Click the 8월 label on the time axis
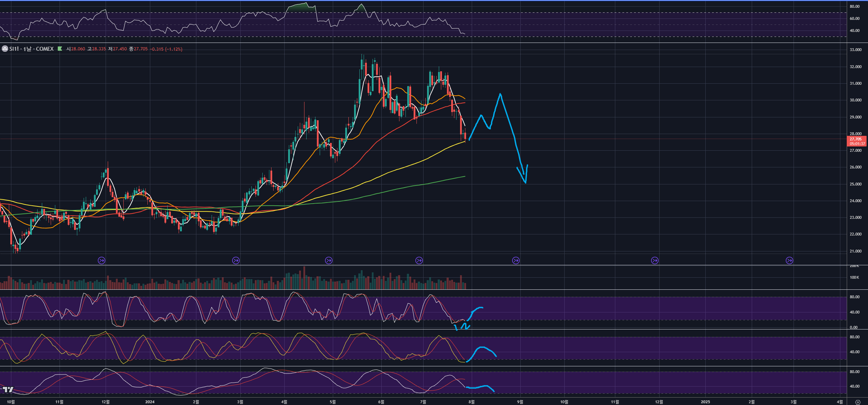The height and width of the screenshot is (405, 868). (x=471, y=402)
